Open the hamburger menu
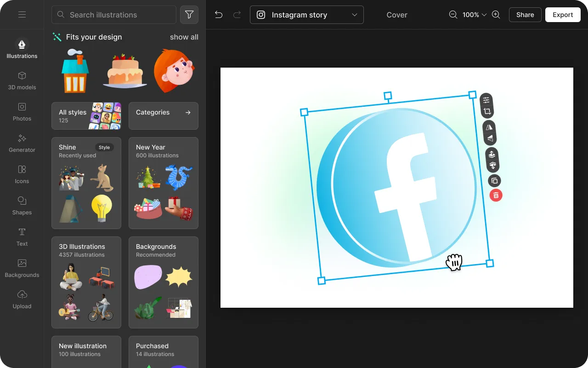The image size is (588, 368). tap(22, 15)
